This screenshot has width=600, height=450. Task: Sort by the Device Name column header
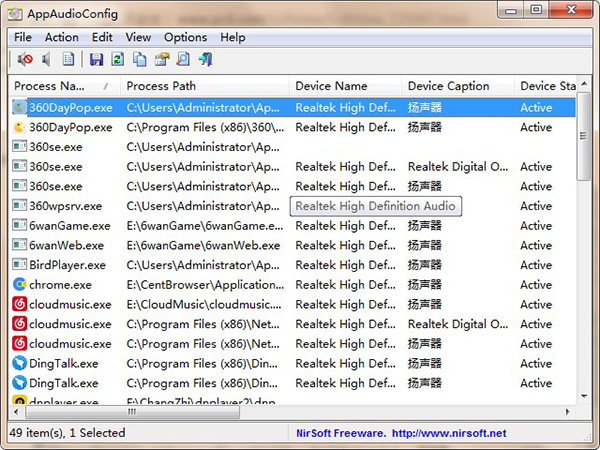point(346,86)
